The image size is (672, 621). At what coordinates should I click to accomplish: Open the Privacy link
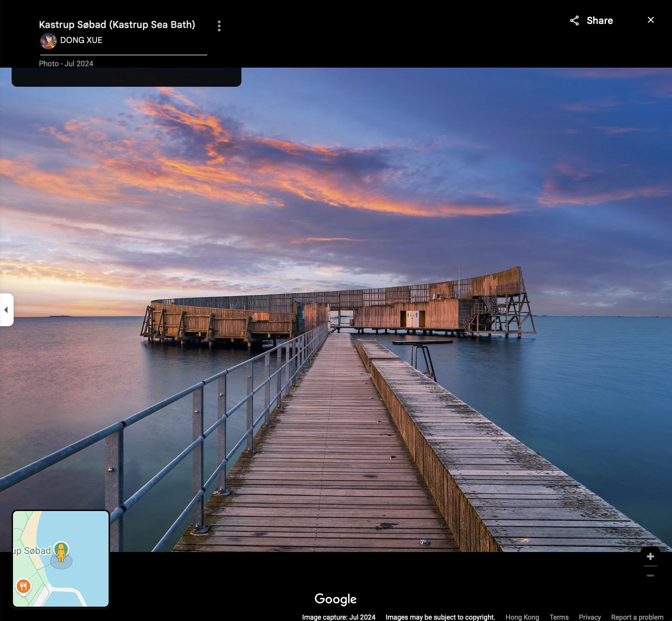590,617
